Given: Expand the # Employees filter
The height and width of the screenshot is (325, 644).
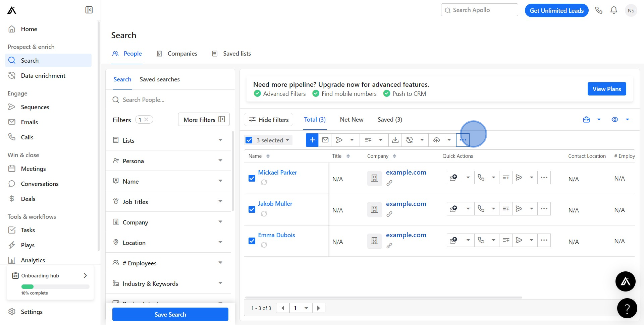Looking at the screenshot, I should click(x=168, y=263).
